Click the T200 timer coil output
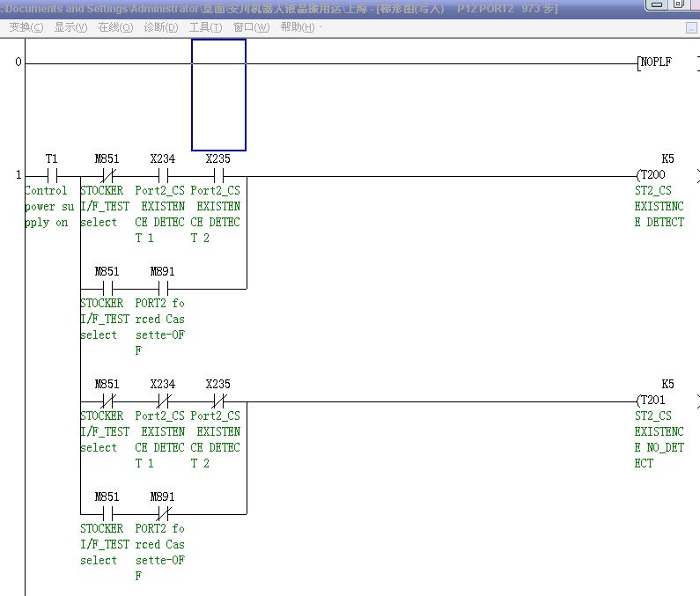The height and width of the screenshot is (596, 700). tap(653, 175)
